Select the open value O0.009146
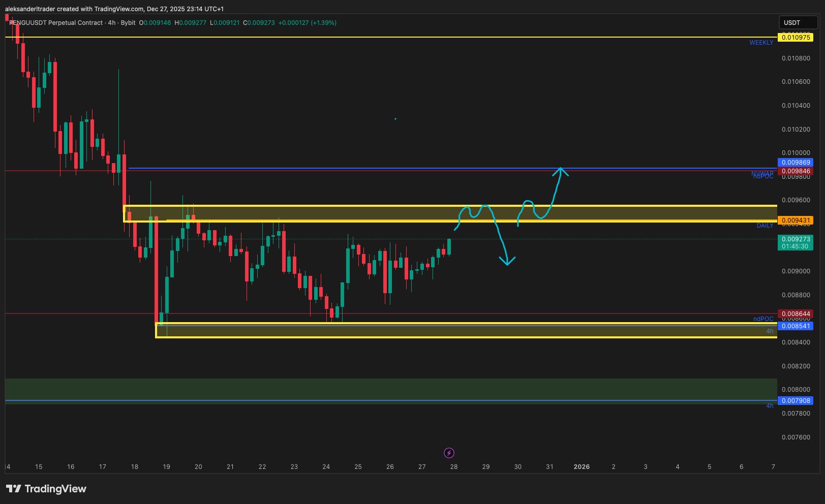 (155, 23)
